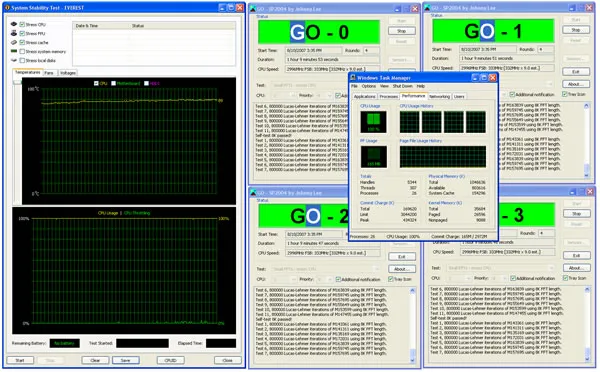600x372 pixels.
Task: Click the green memory icon beside Stress system memory
Action: pyautogui.click(x=14, y=51)
